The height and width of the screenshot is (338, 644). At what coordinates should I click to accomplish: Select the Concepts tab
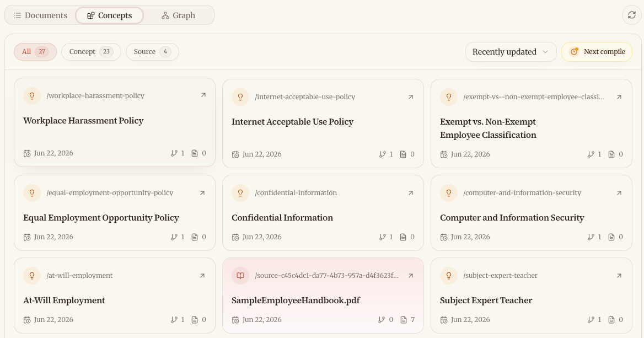click(x=109, y=15)
